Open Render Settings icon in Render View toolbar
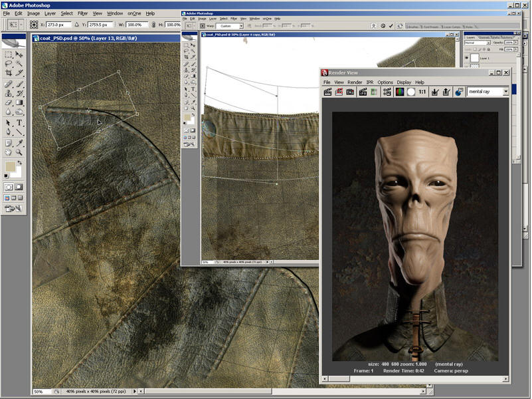This screenshot has height=399, width=532. tap(387, 92)
